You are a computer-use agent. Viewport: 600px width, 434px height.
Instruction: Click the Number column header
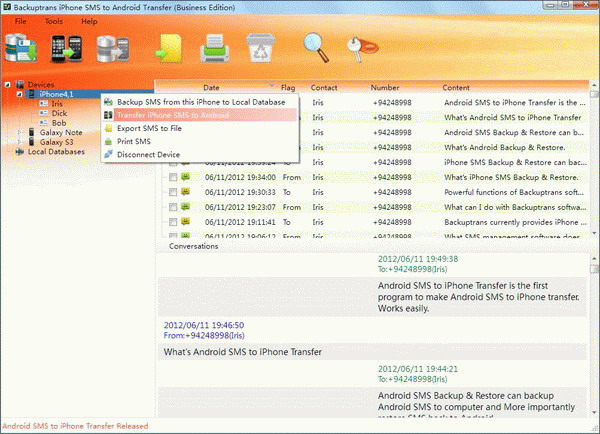point(385,88)
